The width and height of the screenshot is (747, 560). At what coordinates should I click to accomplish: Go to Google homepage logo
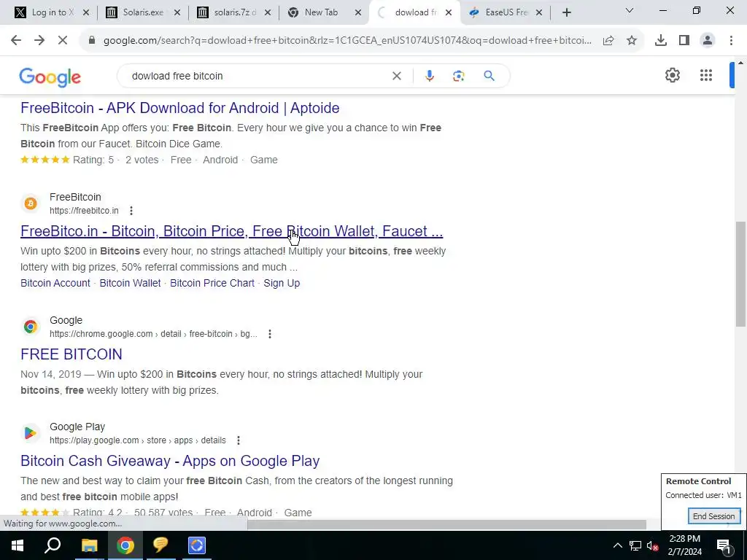(x=50, y=77)
